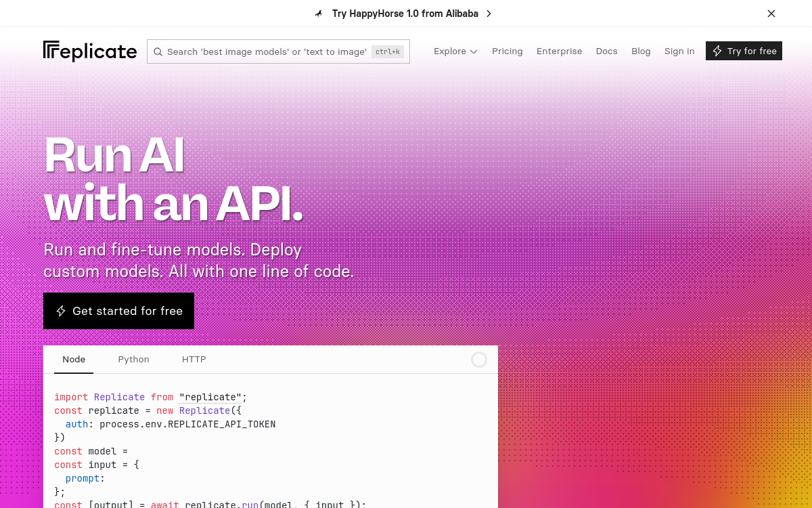The height and width of the screenshot is (508, 812).
Task: Click the Try for free button
Action: (x=744, y=51)
